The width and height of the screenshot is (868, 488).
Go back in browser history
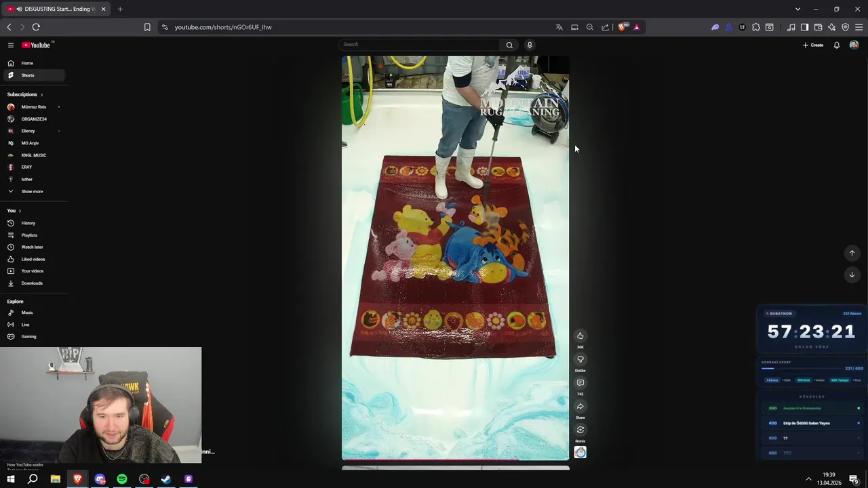click(9, 27)
